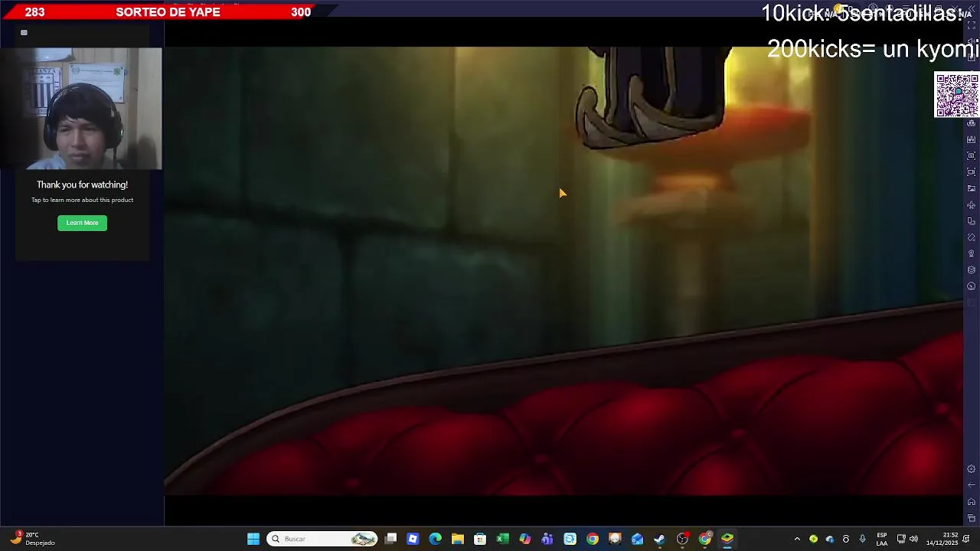Click the green Learn More button
This screenshot has width=980, height=551.
pos(82,223)
